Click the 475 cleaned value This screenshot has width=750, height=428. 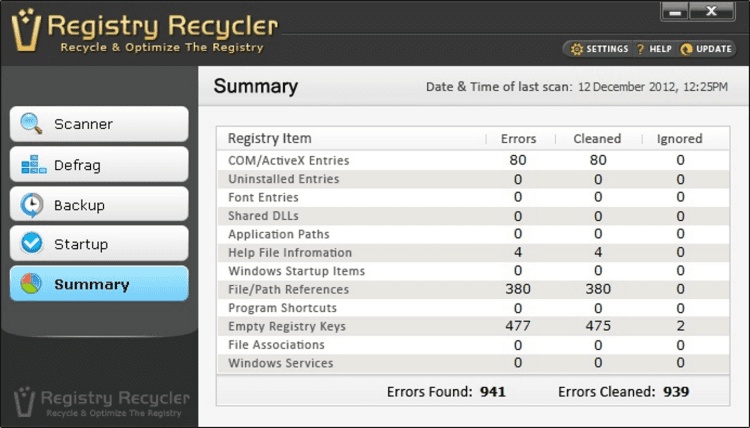point(598,326)
